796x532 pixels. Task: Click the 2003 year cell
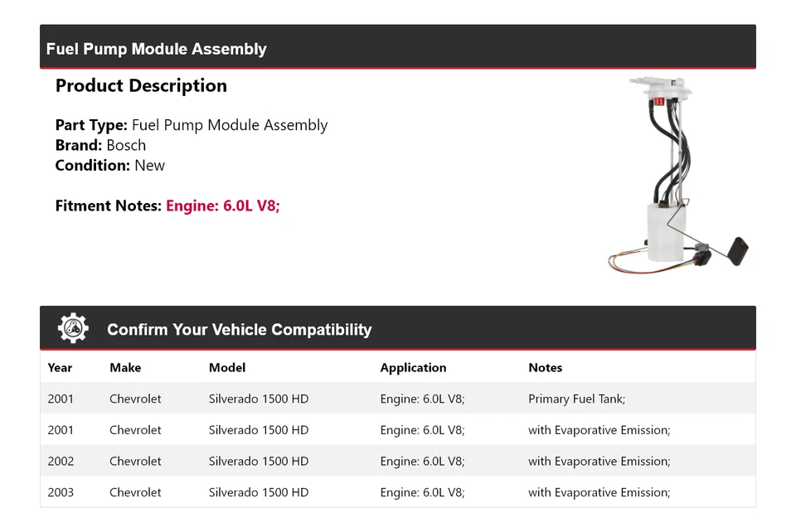pyautogui.click(x=61, y=493)
